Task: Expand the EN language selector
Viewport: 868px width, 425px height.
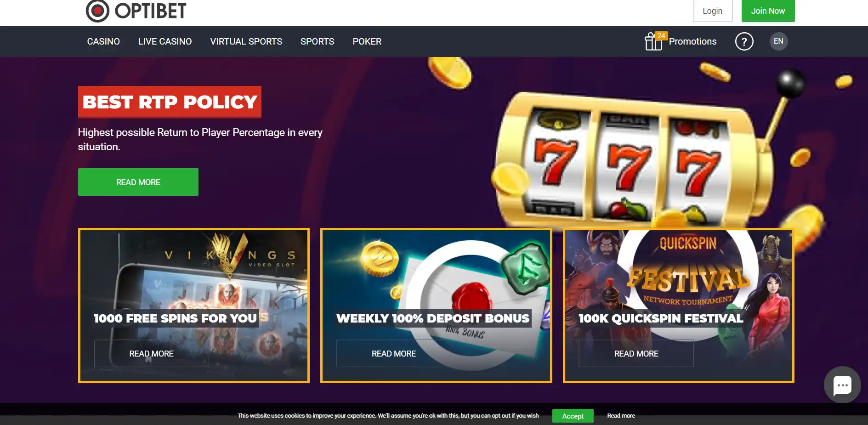Action: [778, 41]
